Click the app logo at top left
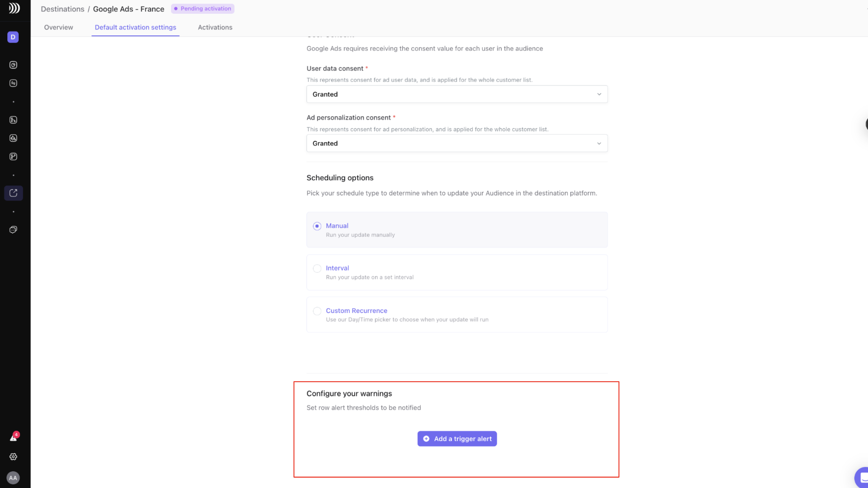Viewport: 868px width, 488px height. [x=14, y=8]
